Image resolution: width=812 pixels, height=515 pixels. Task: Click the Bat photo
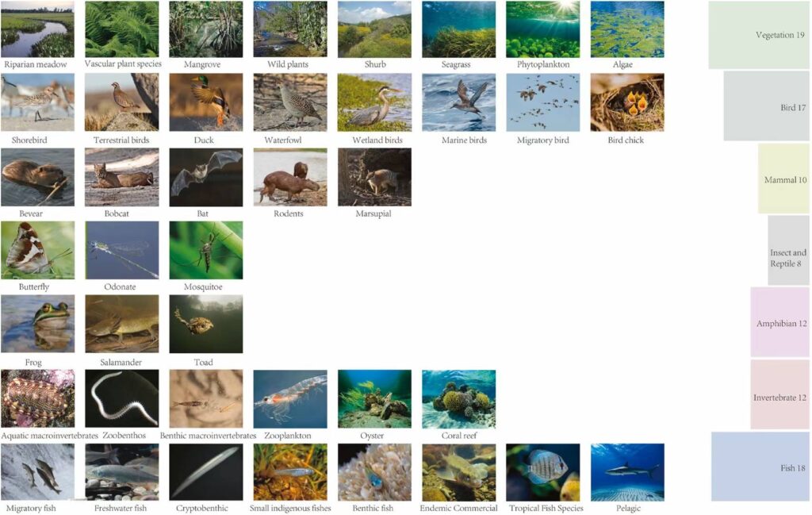[206, 177]
